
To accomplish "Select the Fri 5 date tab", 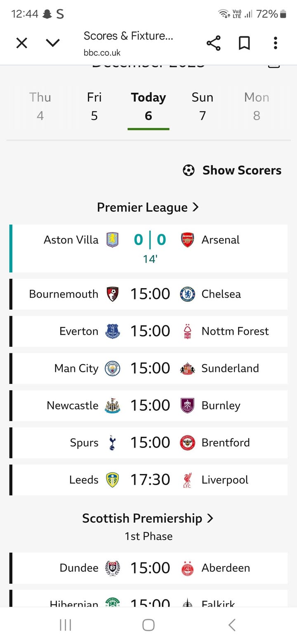I will tap(94, 106).
